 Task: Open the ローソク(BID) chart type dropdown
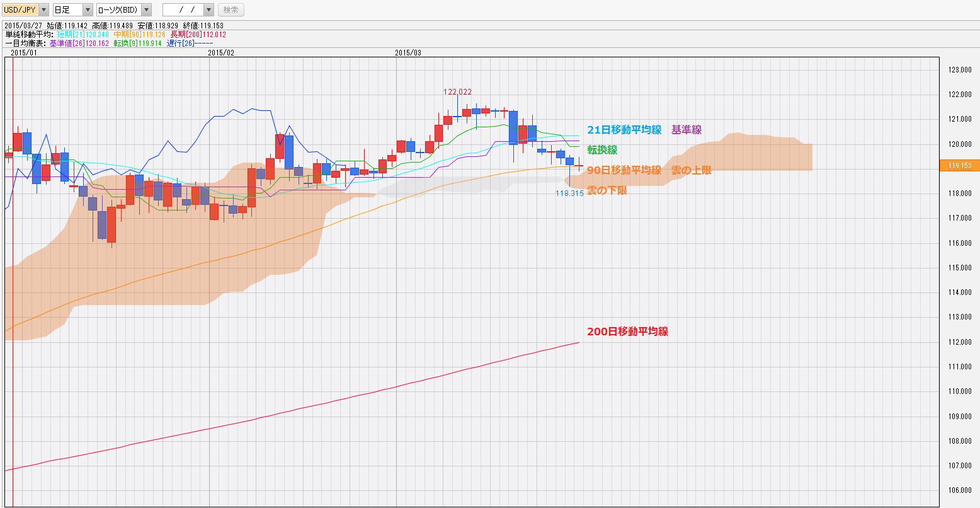point(146,10)
